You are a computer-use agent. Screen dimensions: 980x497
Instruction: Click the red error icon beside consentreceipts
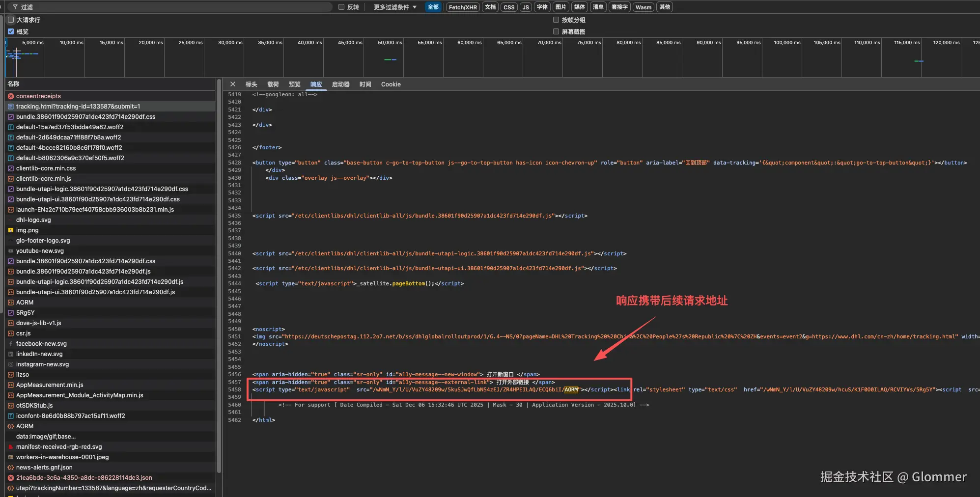[x=11, y=96]
